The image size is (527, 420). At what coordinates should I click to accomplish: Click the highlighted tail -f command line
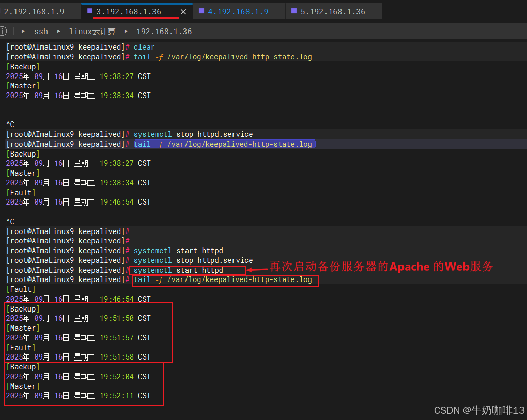[225, 144]
